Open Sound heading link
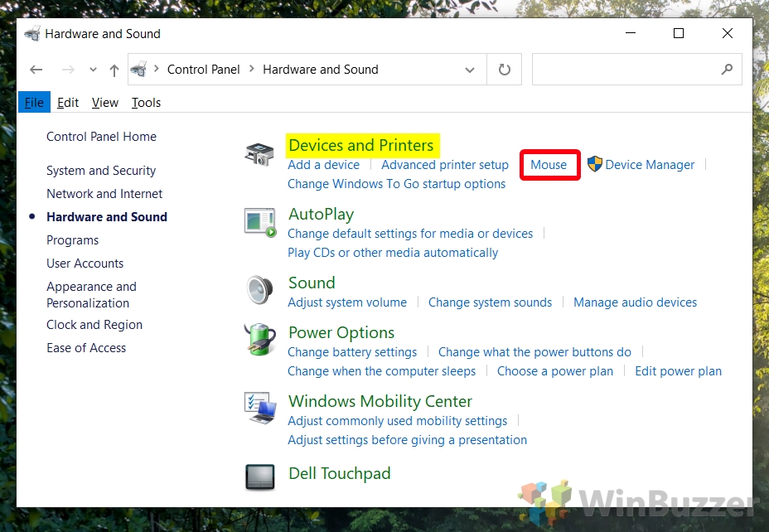The image size is (769, 532). pyautogui.click(x=312, y=283)
